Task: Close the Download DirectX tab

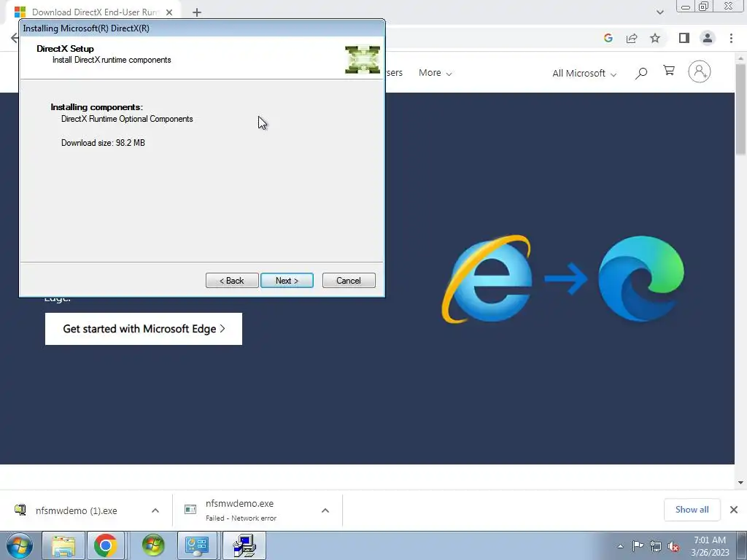Action: [169, 12]
